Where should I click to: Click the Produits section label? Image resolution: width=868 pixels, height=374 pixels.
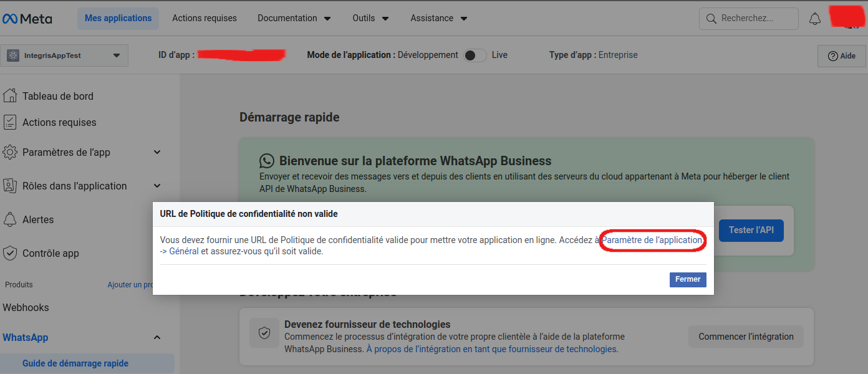tap(19, 285)
